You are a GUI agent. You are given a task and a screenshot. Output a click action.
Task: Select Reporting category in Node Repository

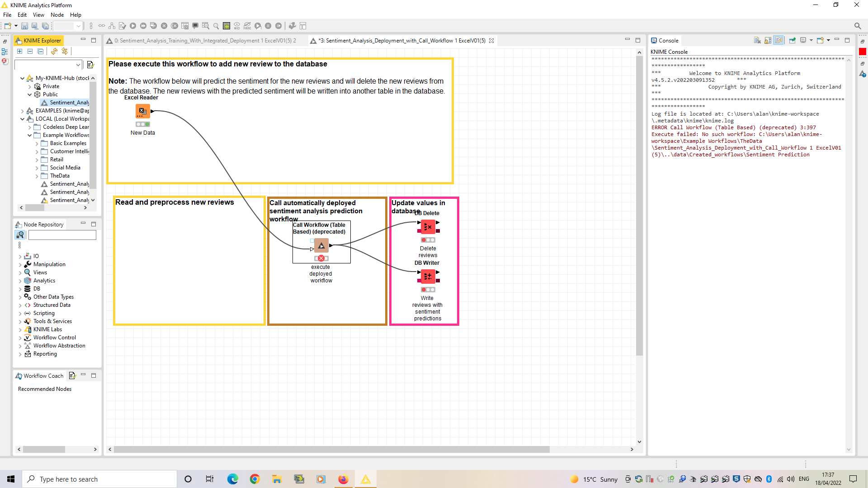click(x=45, y=354)
